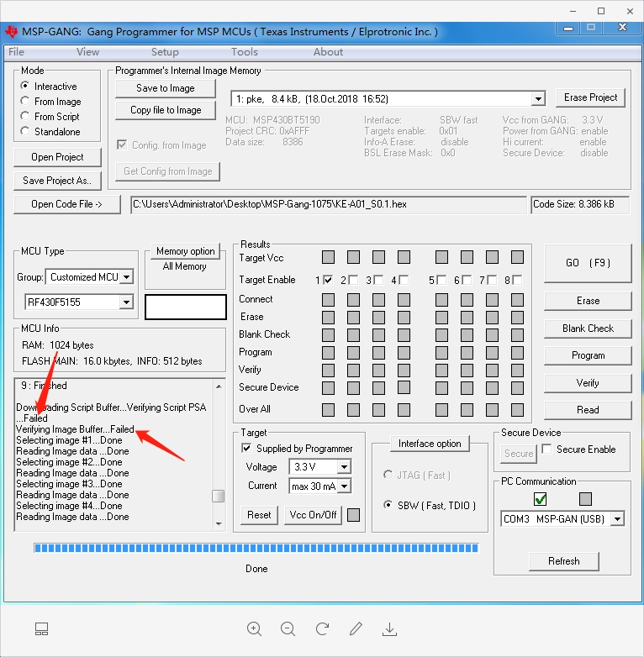Viewport: 644px width, 657px height.
Task: Click the GO (F9) button
Action: 588,263
